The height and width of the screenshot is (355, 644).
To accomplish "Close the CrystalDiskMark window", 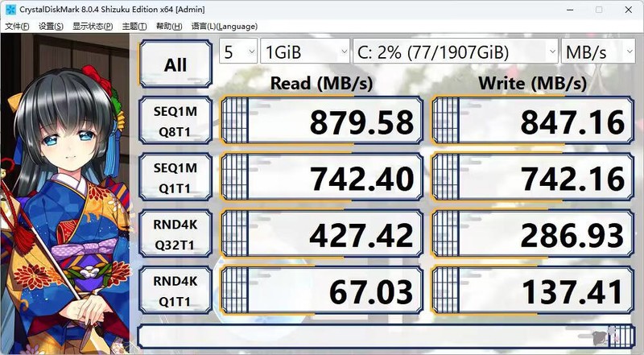I will [x=629, y=10].
